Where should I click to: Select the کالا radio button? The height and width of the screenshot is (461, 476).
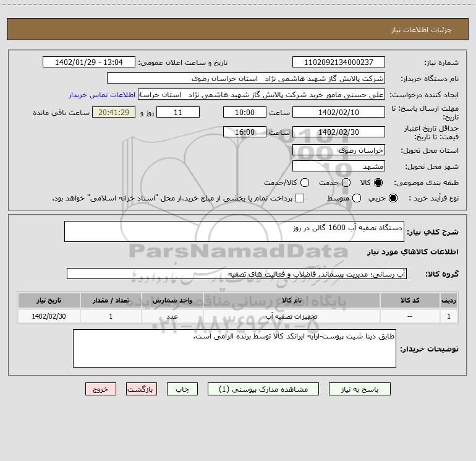pos(378,183)
